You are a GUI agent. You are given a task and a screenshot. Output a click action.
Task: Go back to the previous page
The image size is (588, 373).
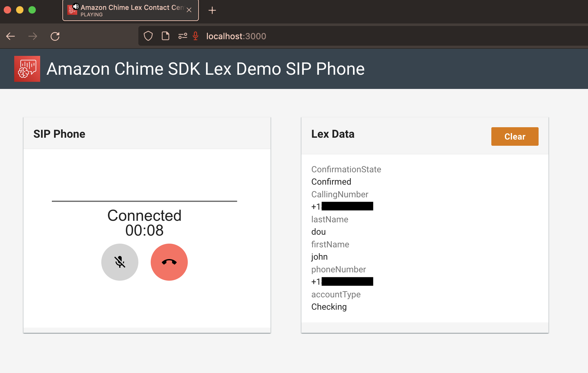coord(11,36)
